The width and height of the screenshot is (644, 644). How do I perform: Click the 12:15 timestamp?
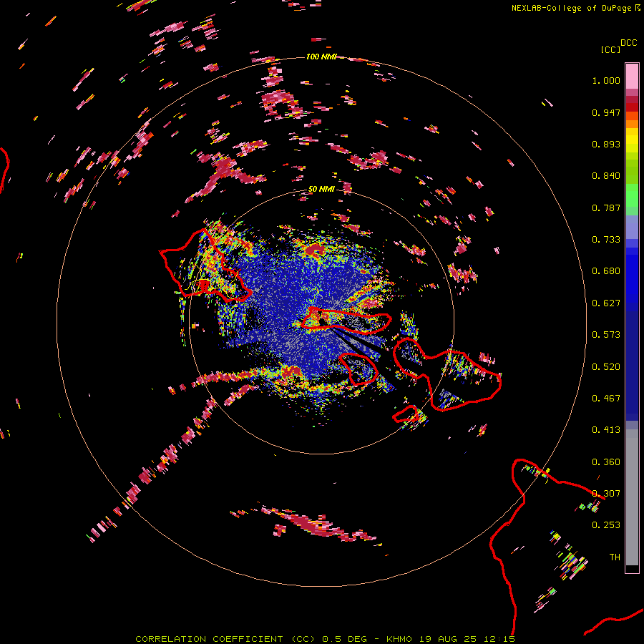click(x=499, y=639)
